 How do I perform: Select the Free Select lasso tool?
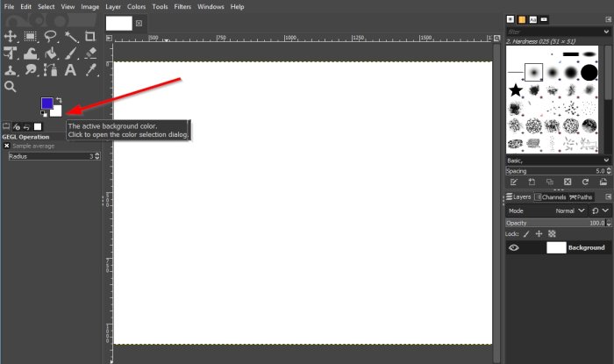pyautogui.click(x=51, y=37)
